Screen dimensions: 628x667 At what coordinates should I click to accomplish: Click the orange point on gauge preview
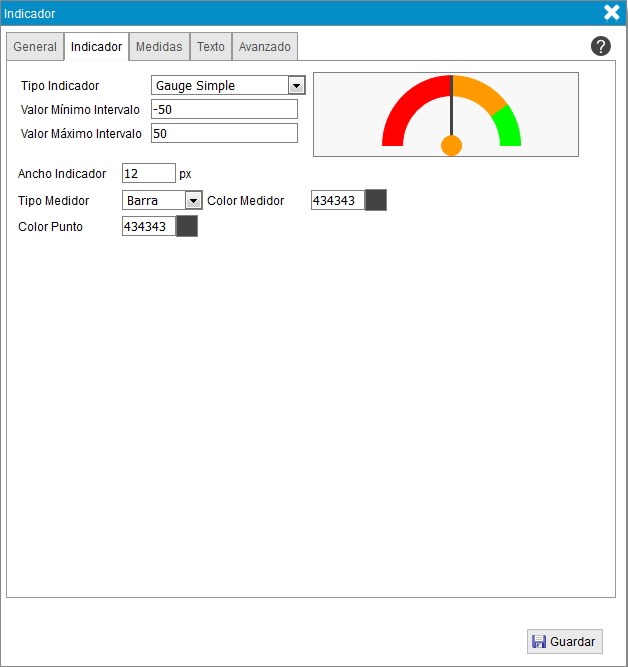(452, 146)
